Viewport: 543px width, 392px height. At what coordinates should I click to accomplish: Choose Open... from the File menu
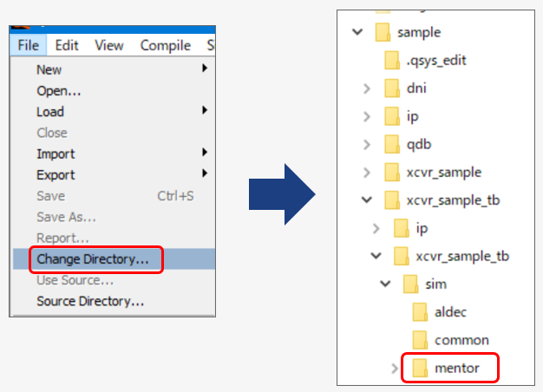click(x=59, y=90)
